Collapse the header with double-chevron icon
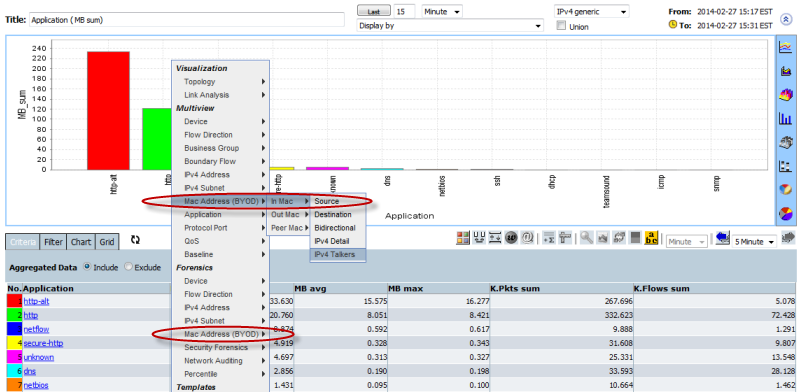803x392 pixels. coord(785,19)
